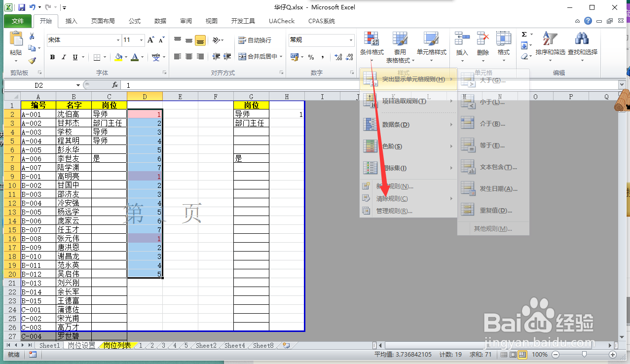Click the Cut scissors icon
This screenshot has width=630, height=364.
[x=32, y=36]
